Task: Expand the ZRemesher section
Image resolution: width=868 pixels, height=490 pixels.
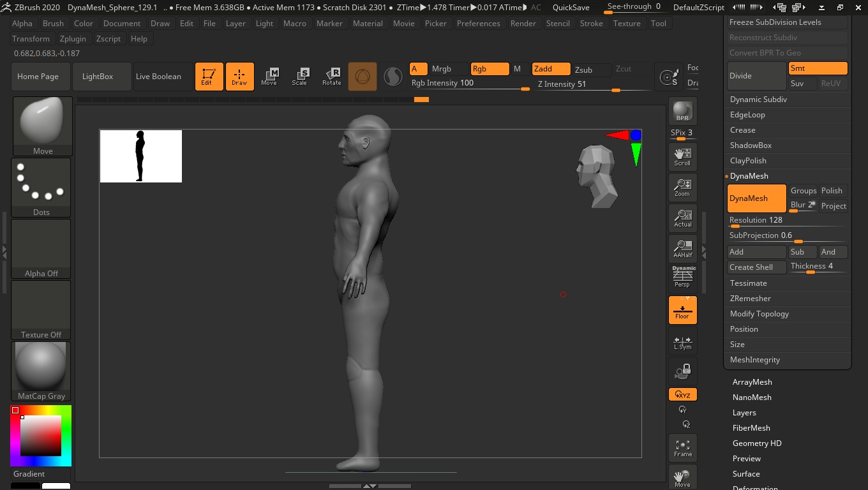Action: click(x=751, y=299)
